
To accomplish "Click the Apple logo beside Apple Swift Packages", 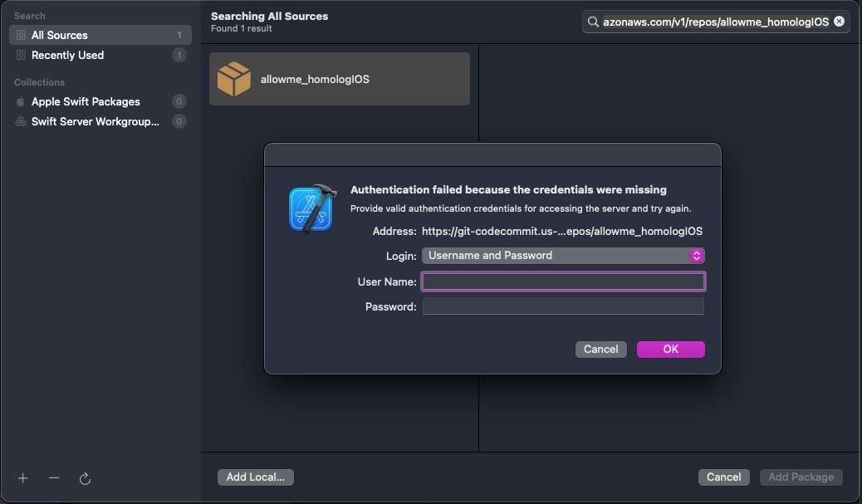I will click(x=20, y=101).
